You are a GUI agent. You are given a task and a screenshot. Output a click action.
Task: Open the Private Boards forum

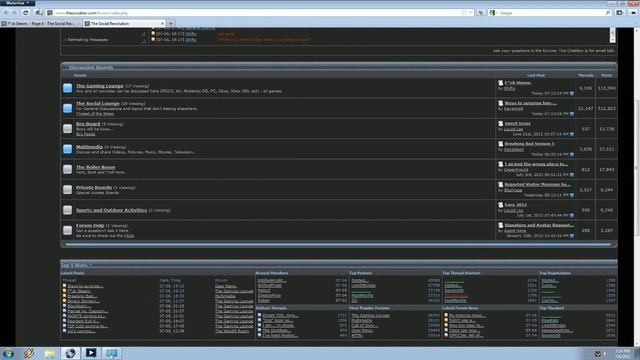point(94,187)
